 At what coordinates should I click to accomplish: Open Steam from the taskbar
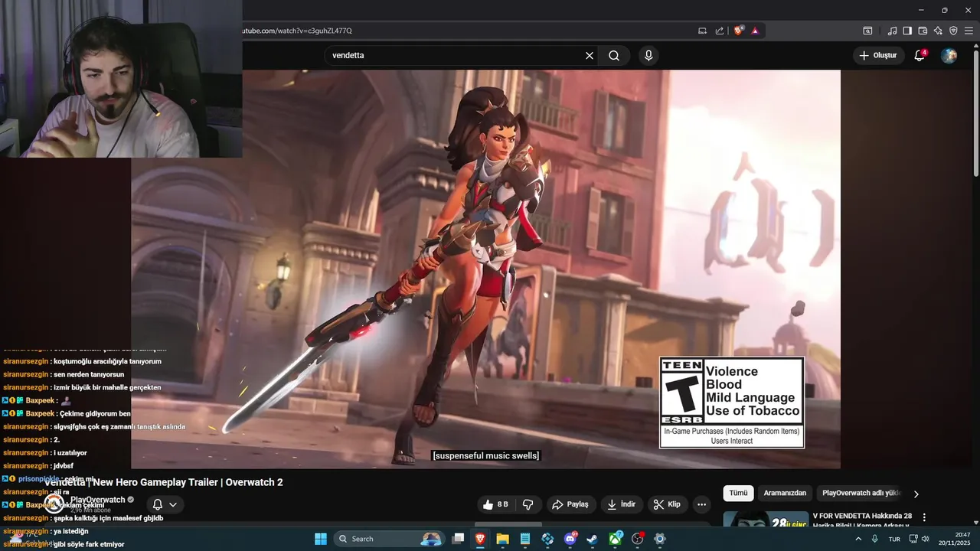[593, 539]
